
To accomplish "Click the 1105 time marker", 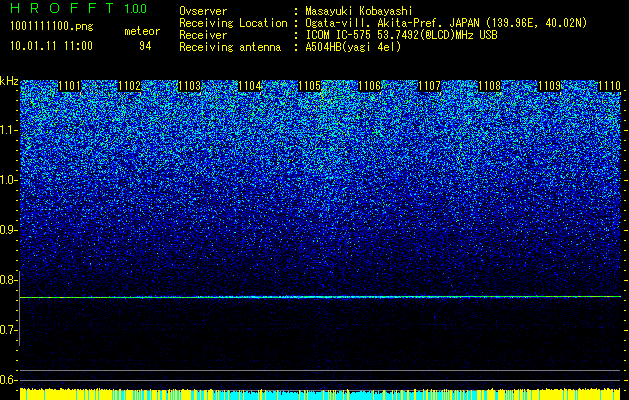I will [x=310, y=86].
